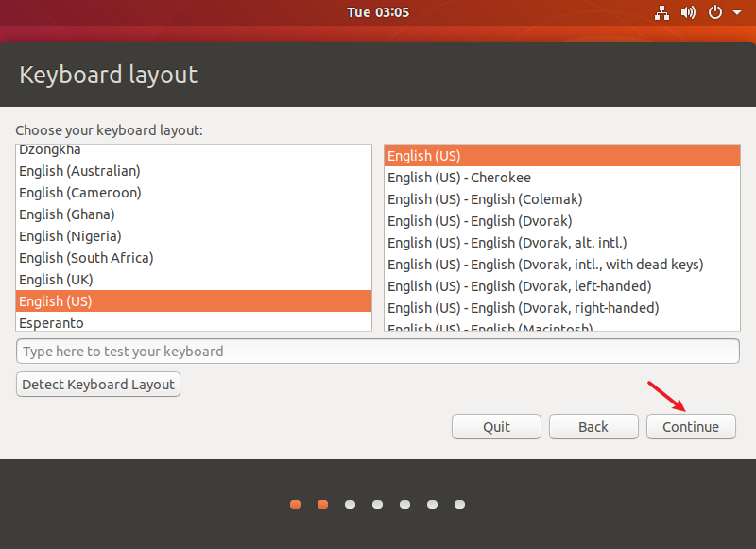Image resolution: width=756 pixels, height=549 pixels.
Task: Select English (Dvorak, left-handed) variant
Action: pos(562,285)
